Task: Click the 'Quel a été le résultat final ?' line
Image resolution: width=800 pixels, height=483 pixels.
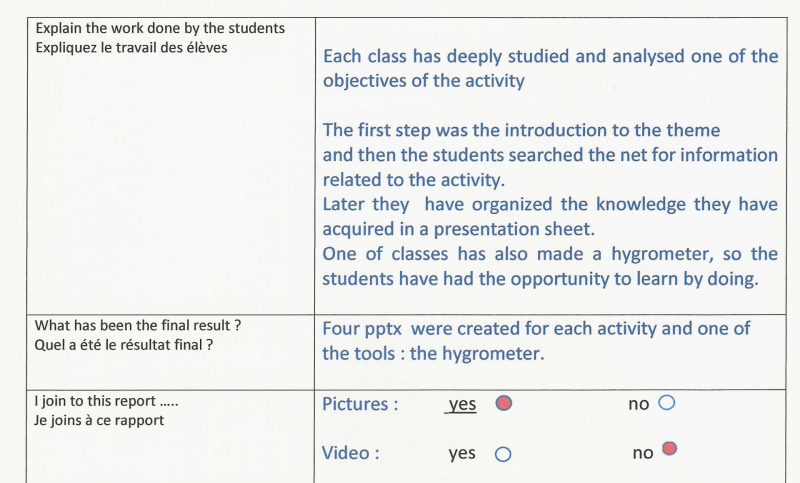Action: pos(125,345)
